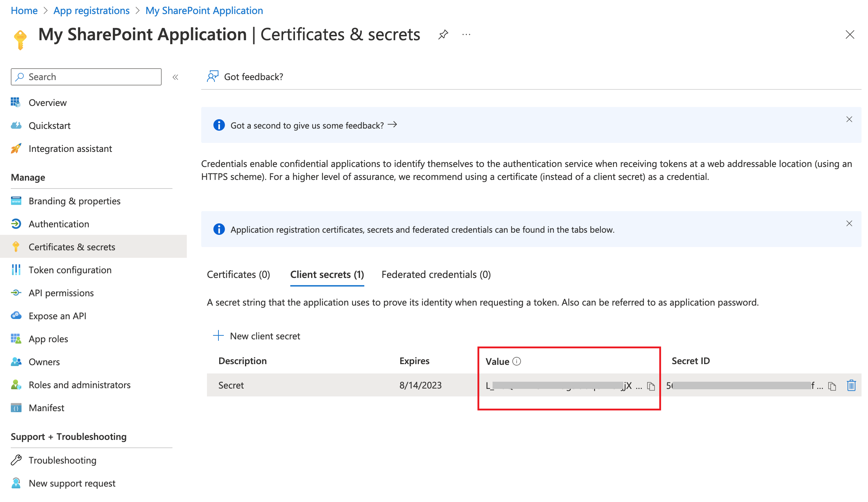Dismiss the feedback request banner
This screenshot has height=502, width=868.
849,119
